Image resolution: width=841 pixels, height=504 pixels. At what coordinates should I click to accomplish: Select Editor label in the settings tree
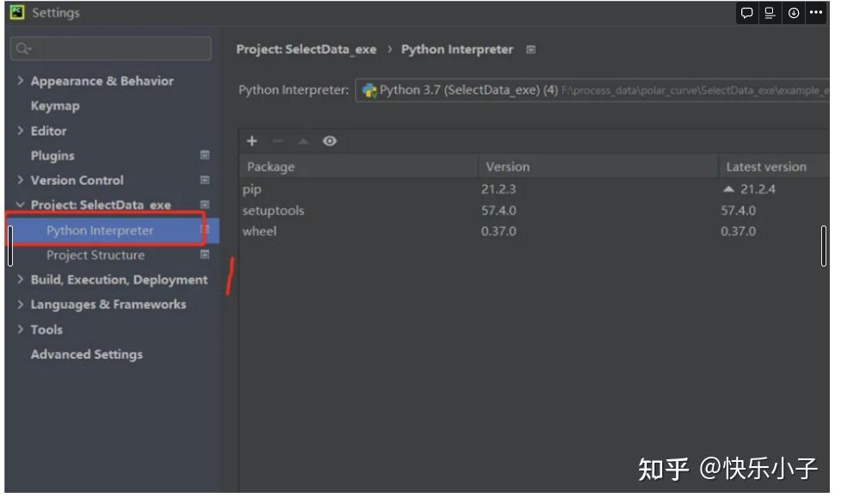pyautogui.click(x=49, y=131)
